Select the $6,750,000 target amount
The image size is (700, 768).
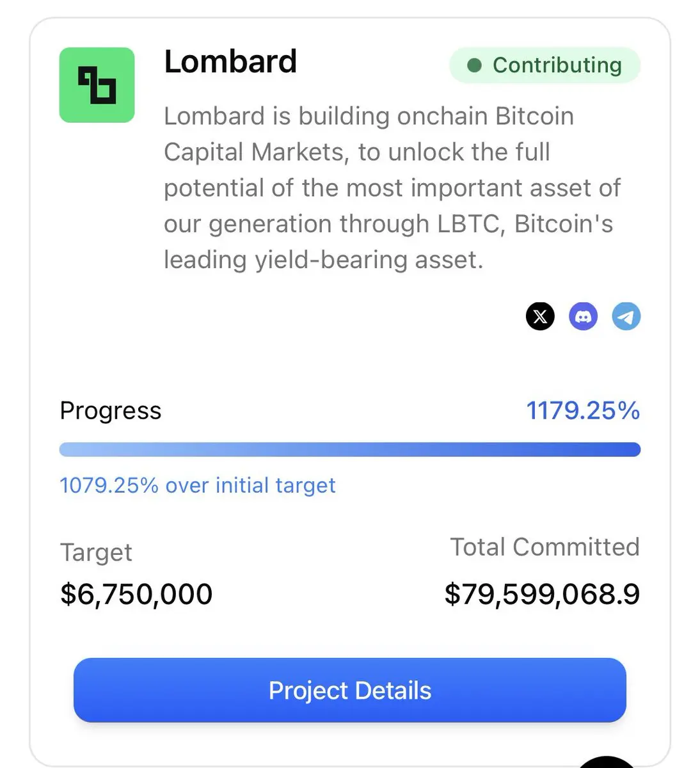(136, 594)
